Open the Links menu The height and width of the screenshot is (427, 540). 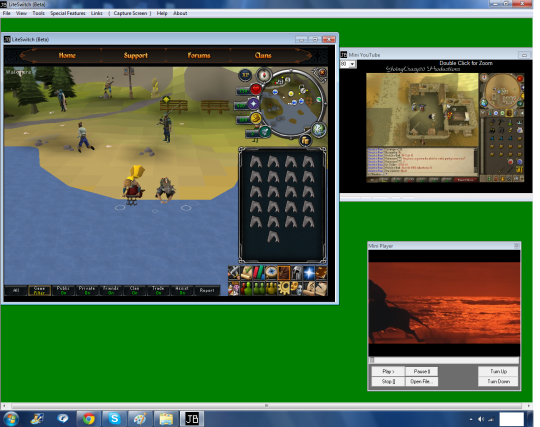tap(97, 13)
